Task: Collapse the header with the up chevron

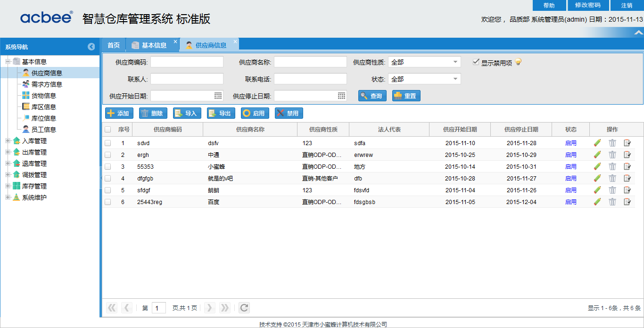Action: [x=638, y=33]
